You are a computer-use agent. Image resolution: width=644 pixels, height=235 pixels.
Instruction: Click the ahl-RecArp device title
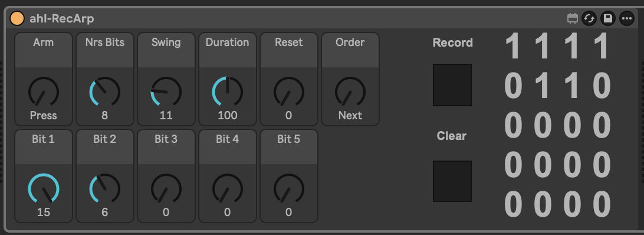click(x=61, y=18)
